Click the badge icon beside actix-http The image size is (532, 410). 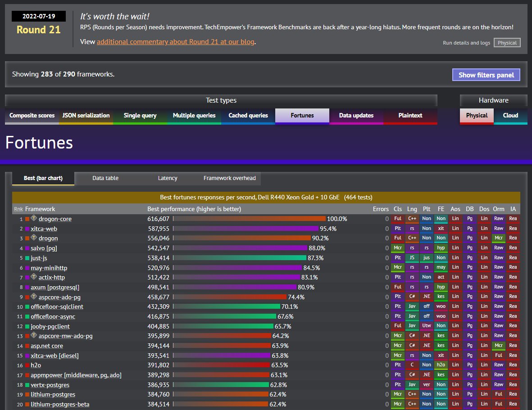(34, 277)
